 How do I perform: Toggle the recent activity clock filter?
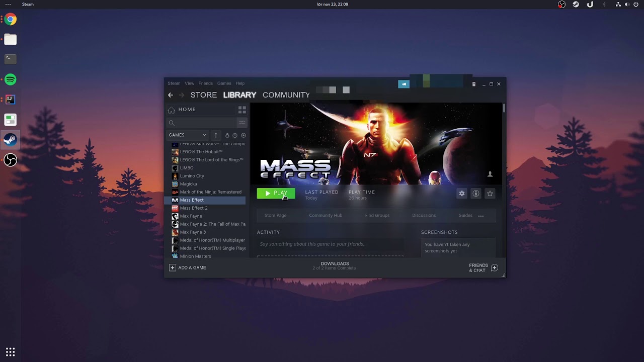pyautogui.click(x=235, y=135)
